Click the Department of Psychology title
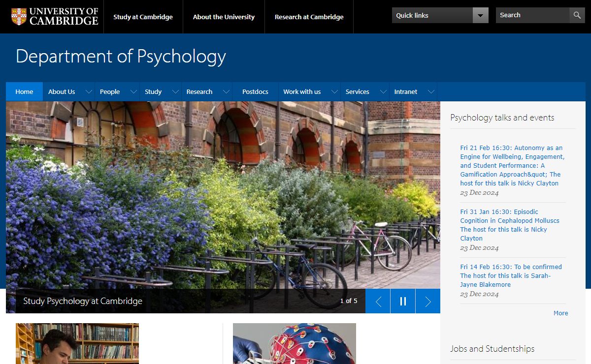 pos(121,57)
